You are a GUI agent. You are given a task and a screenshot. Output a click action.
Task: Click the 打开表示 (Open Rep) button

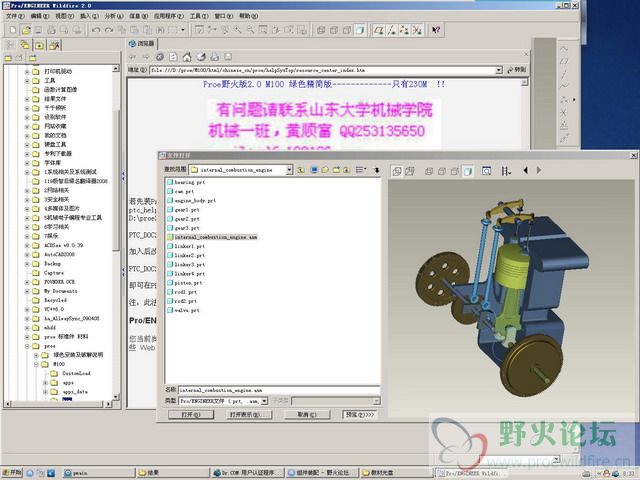[250, 414]
